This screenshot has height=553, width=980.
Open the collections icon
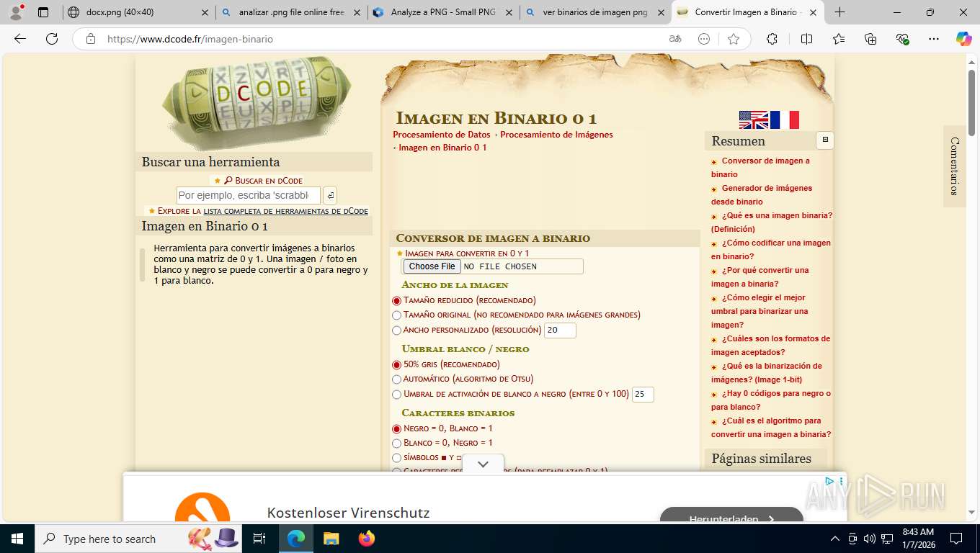point(870,39)
